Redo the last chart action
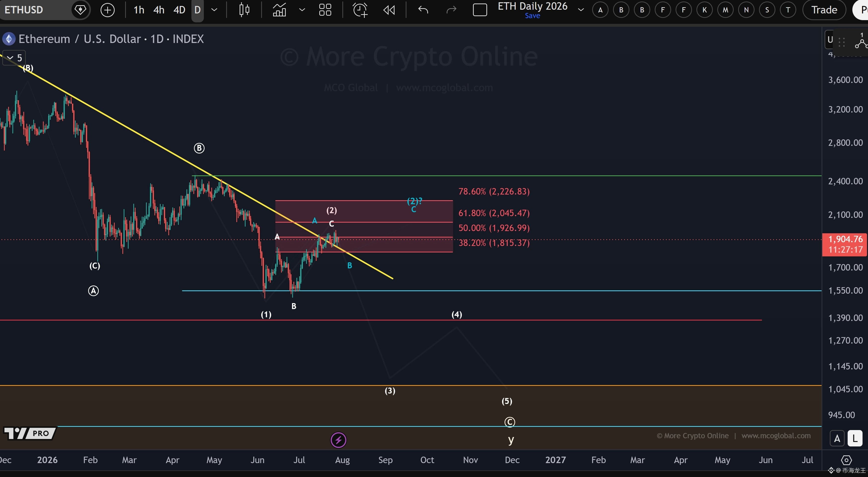 point(451,10)
